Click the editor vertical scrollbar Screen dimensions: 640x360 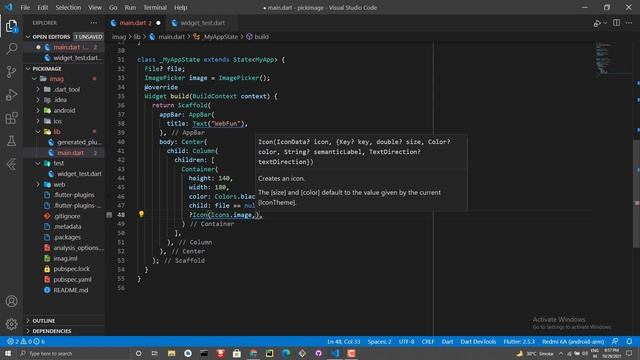636,193
